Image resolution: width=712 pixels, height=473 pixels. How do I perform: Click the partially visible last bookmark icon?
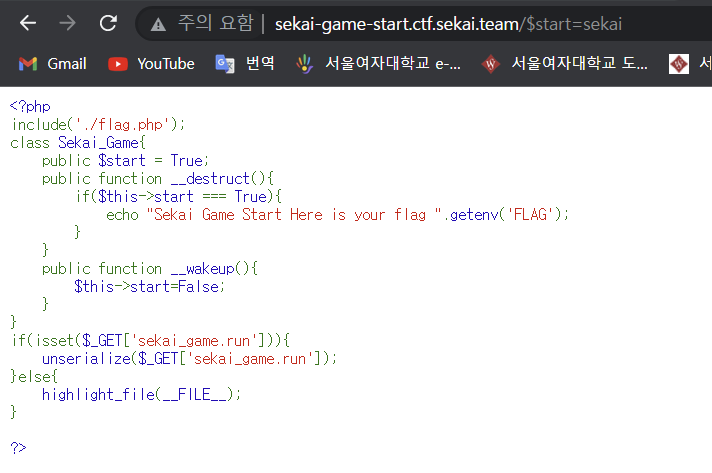pyautogui.click(x=679, y=64)
